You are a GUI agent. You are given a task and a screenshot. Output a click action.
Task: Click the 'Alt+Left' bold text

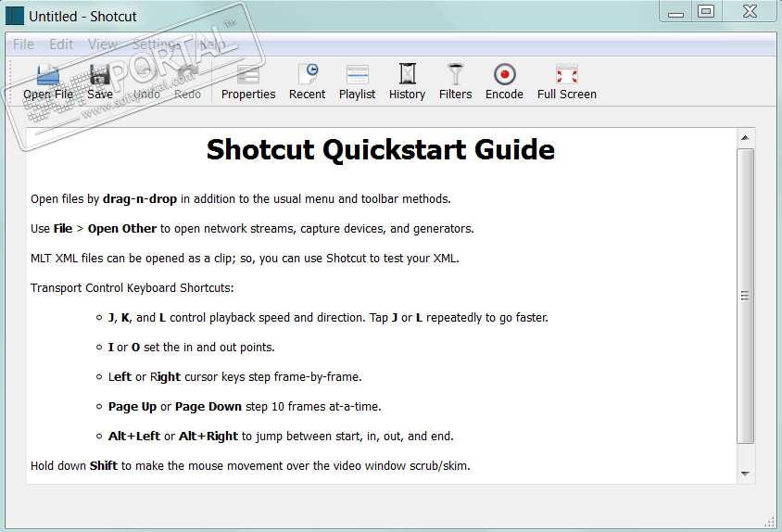[x=134, y=437]
